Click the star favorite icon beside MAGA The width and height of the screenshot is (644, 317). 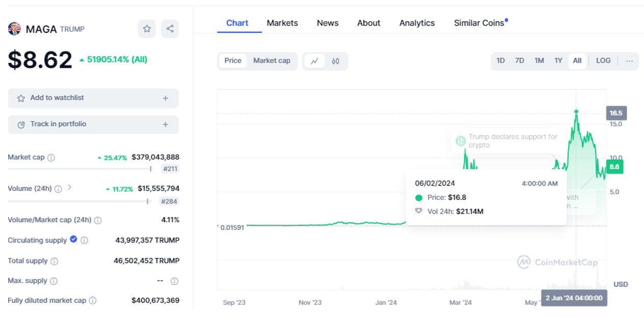point(147,29)
